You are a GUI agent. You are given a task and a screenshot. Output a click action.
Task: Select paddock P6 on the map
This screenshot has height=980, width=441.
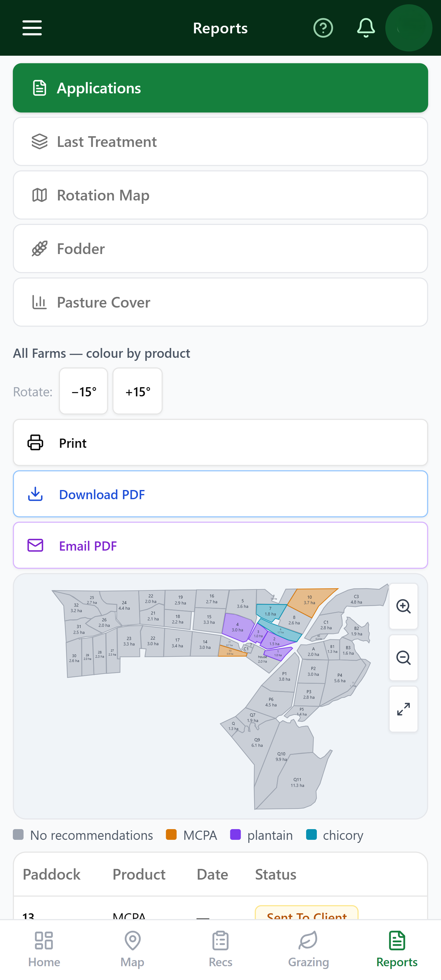coord(271,702)
